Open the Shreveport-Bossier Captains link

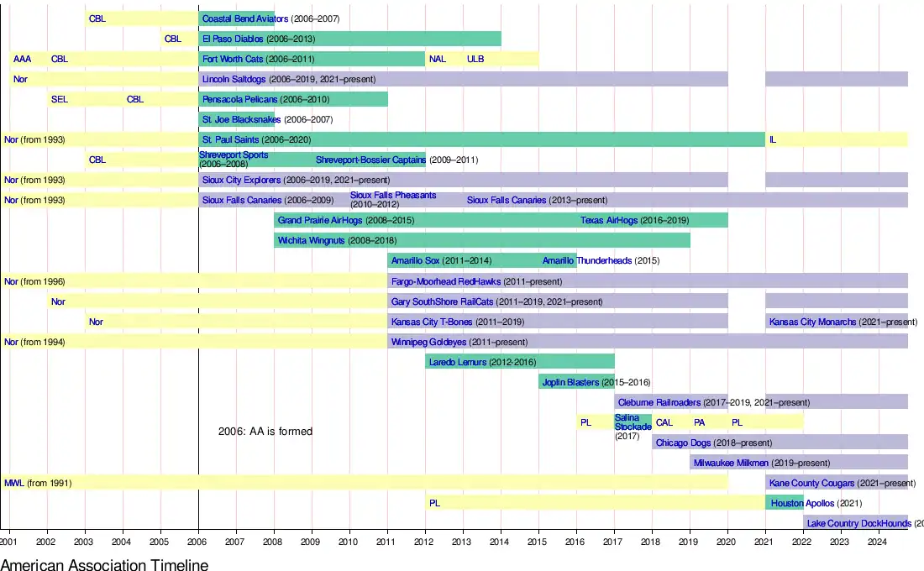point(370,160)
